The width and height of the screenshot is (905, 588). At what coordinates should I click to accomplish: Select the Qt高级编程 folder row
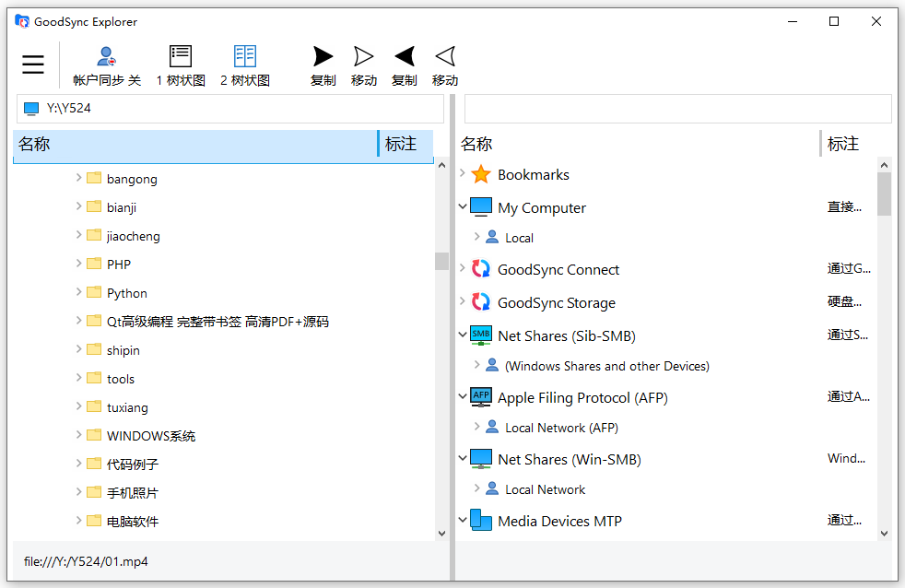[x=217, y=322]
